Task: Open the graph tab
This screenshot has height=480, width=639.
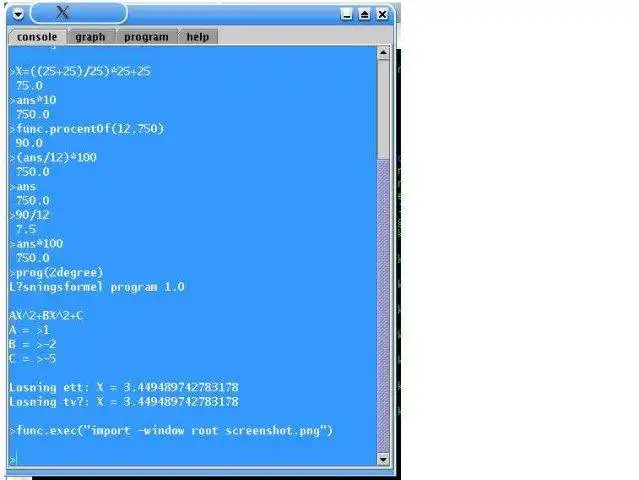Action: pyautogui.click(x=90, y=37)
